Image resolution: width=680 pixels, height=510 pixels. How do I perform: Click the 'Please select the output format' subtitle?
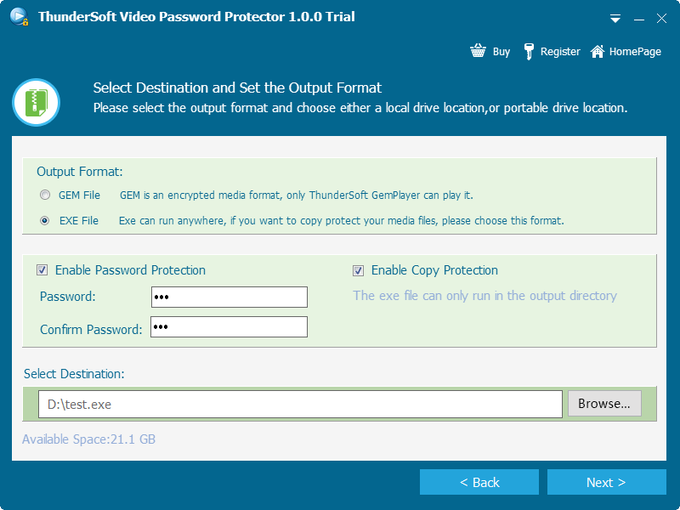(360, 108)
